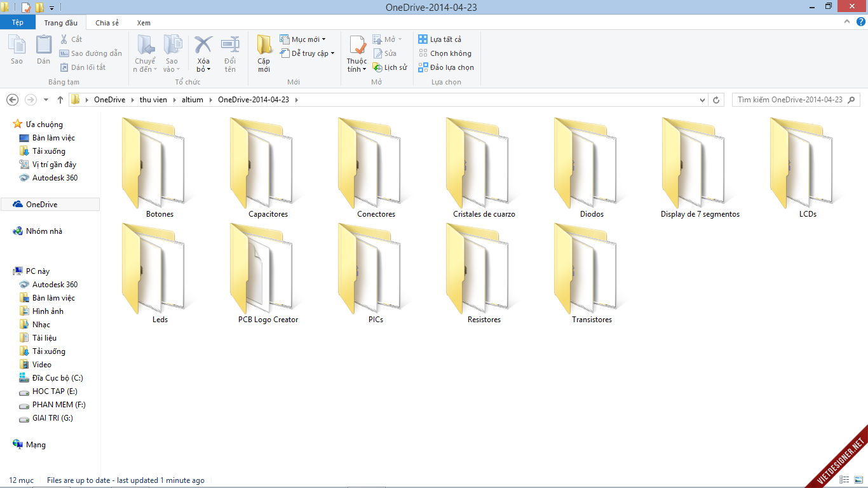The height and width of the screenshot is (488, 868).
Task: Click the Refresh button
Action: [x=717, y=100]
